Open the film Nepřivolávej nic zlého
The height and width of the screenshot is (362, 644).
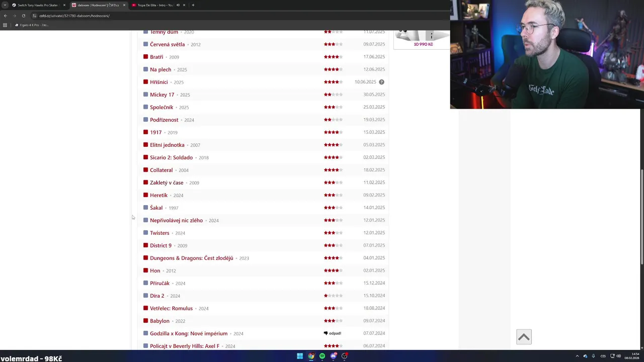176,220
